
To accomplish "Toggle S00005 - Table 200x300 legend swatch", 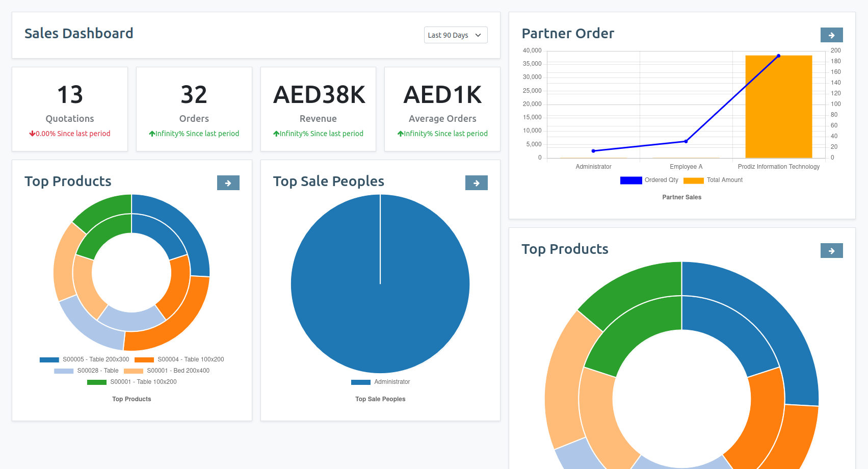I will click(x=49, y=359).
